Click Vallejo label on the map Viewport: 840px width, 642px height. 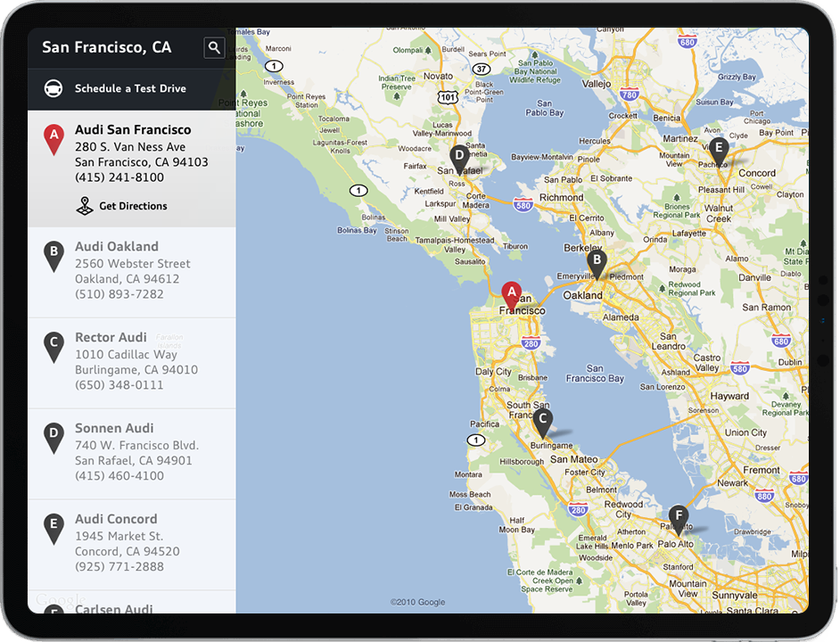point(597,84)
